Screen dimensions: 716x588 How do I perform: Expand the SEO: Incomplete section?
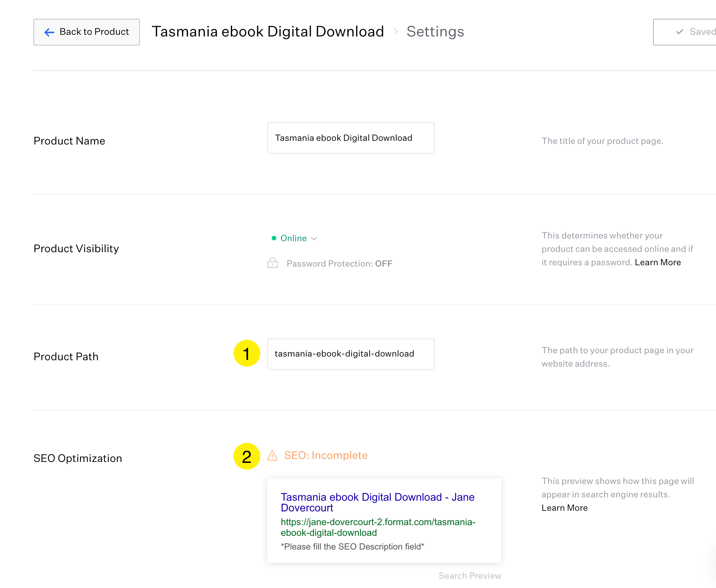point(326,455)
